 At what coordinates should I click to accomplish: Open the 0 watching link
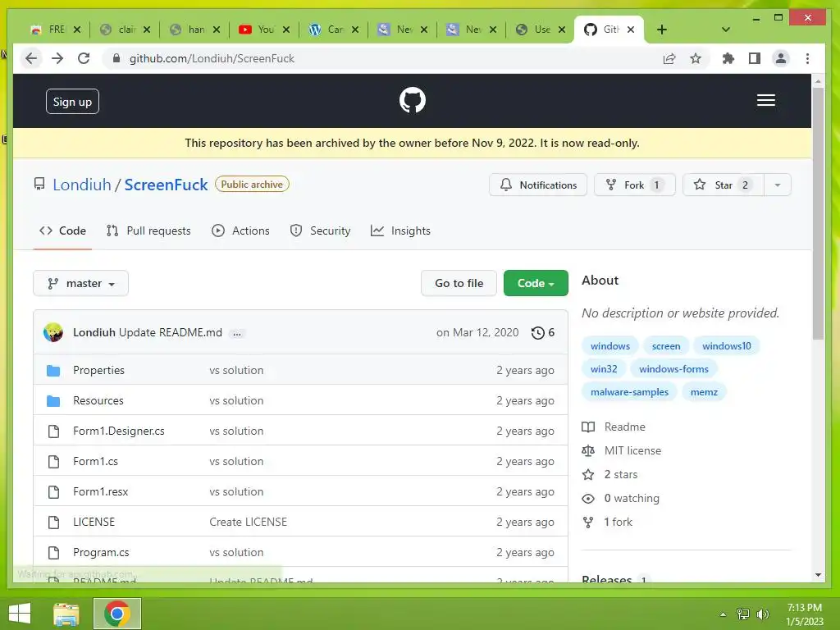tap(620, 499)
